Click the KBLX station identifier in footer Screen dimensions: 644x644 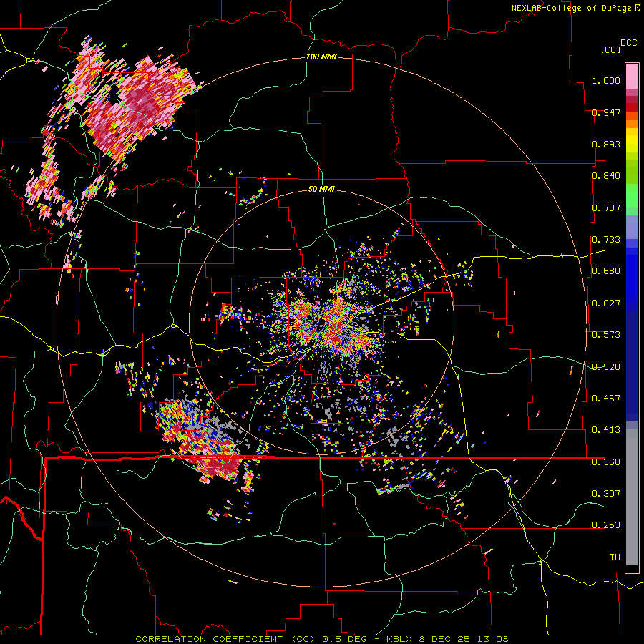(400, 639)
